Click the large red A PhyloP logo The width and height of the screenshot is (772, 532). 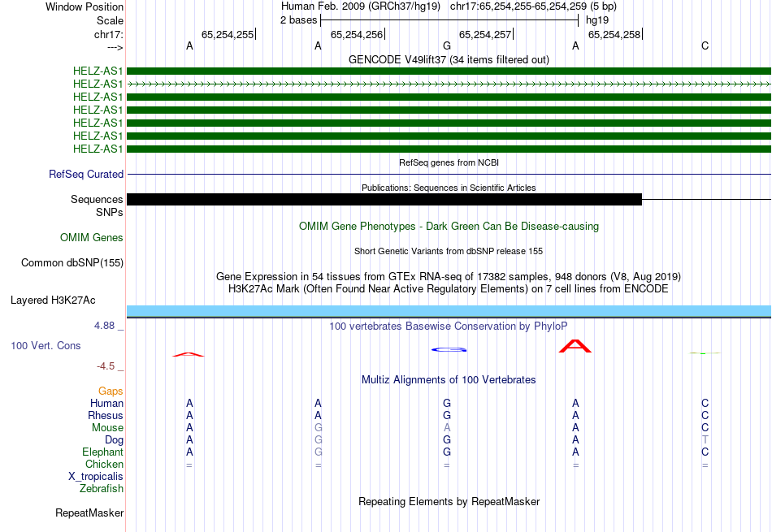coord(575,346)
